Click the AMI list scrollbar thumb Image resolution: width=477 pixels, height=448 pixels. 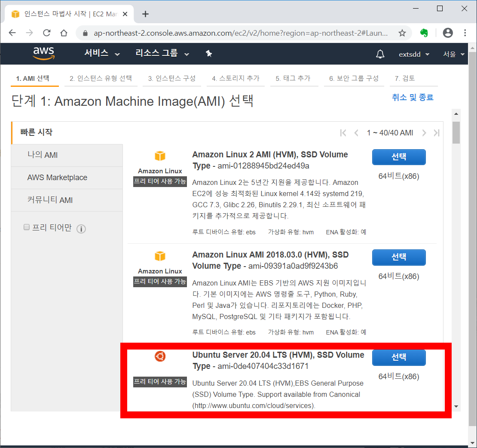456,132
